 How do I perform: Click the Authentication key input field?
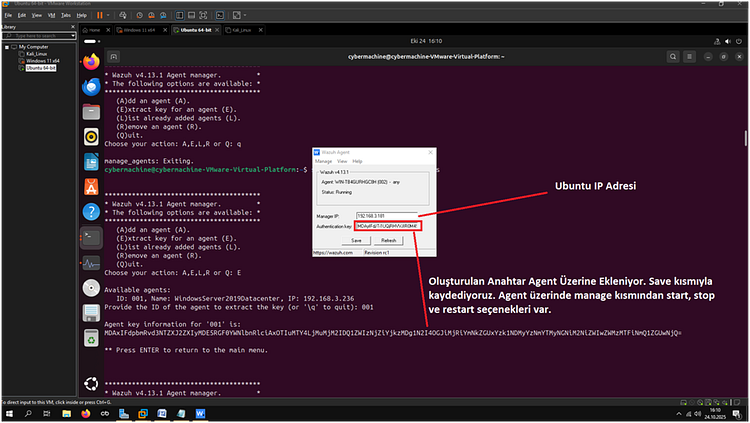click(388, 226)
